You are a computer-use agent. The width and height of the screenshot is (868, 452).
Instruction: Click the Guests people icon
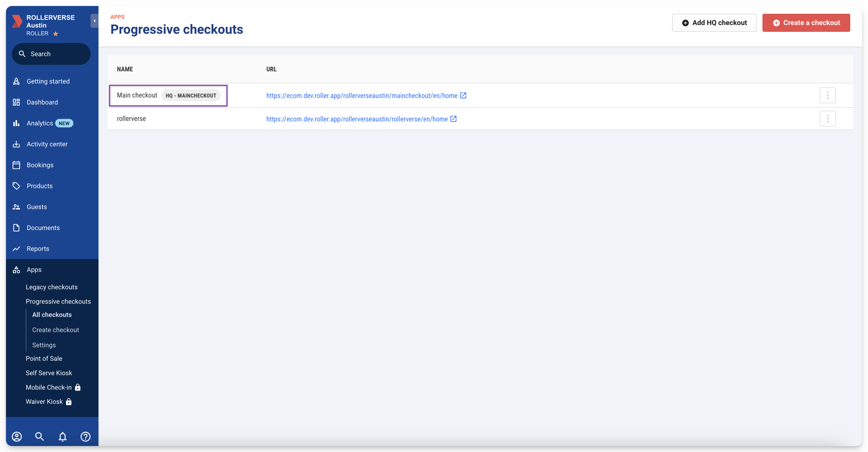pos(16,207)
